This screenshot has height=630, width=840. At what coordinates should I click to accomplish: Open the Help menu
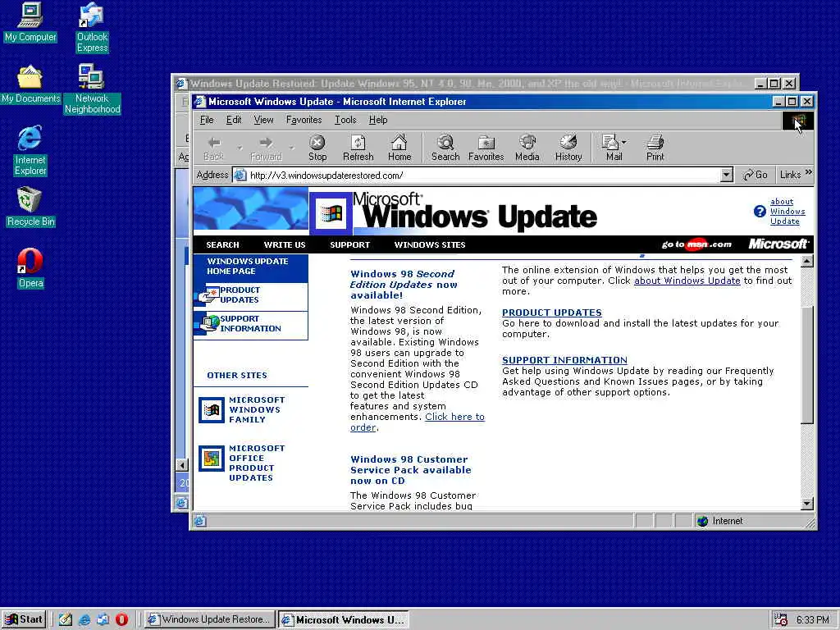(377, 120)
